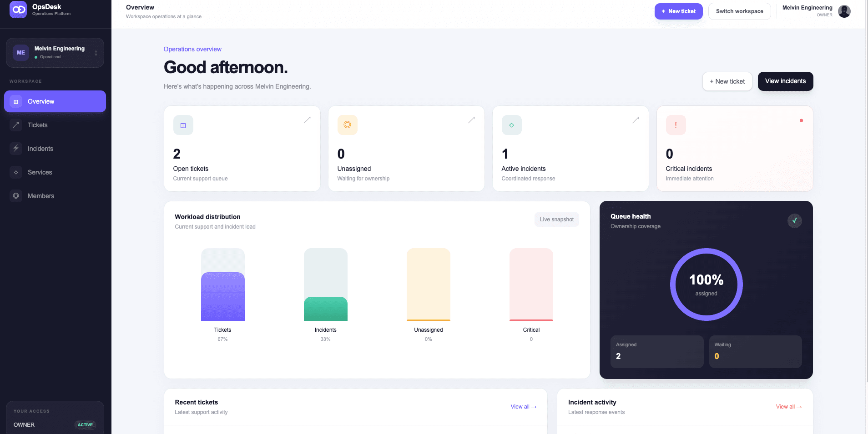Go to Tickets in sidebar
The width and height of the screenshot is (868, 434).
[x=55, y=125]
